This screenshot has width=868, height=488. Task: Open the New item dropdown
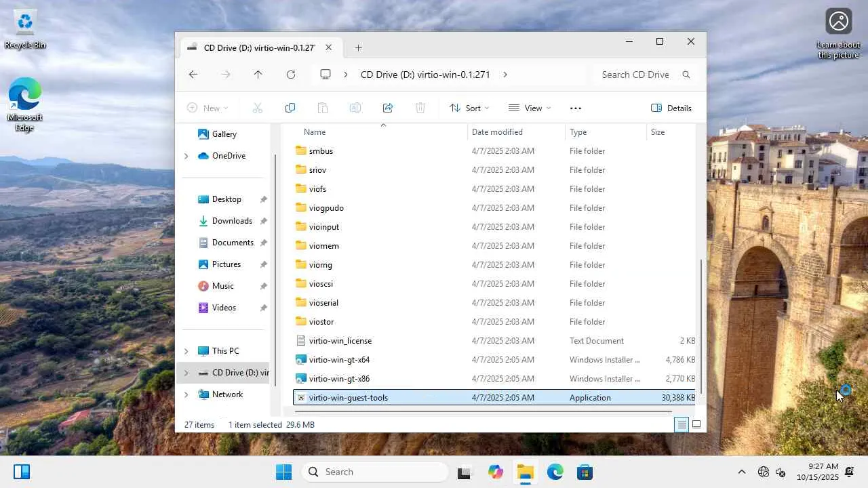pos(208,108)
